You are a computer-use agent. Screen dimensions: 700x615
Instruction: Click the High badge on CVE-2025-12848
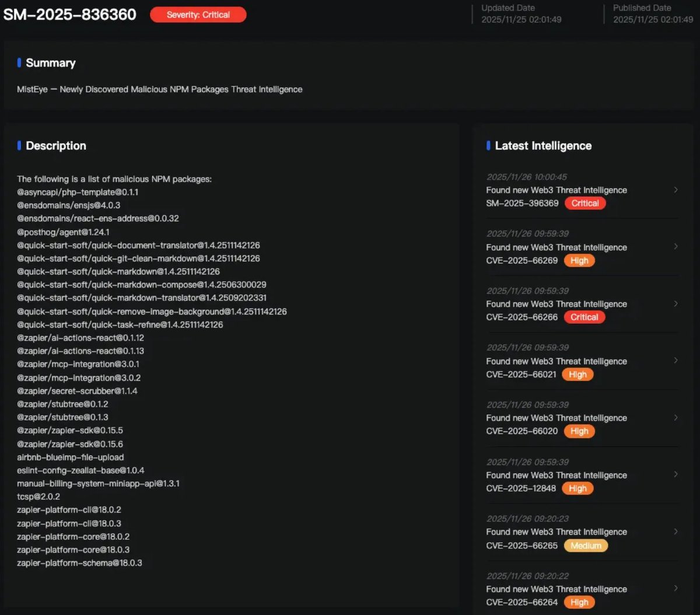[577, 488]
